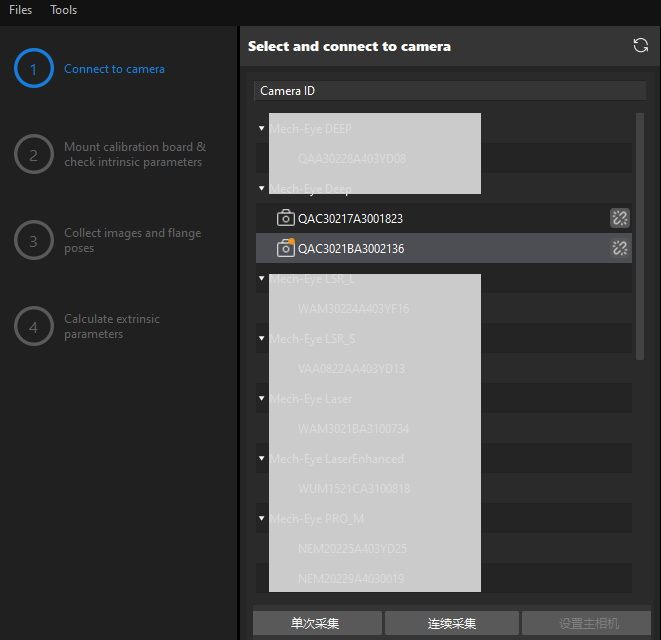Go to step 3 circle

[34, 240]
